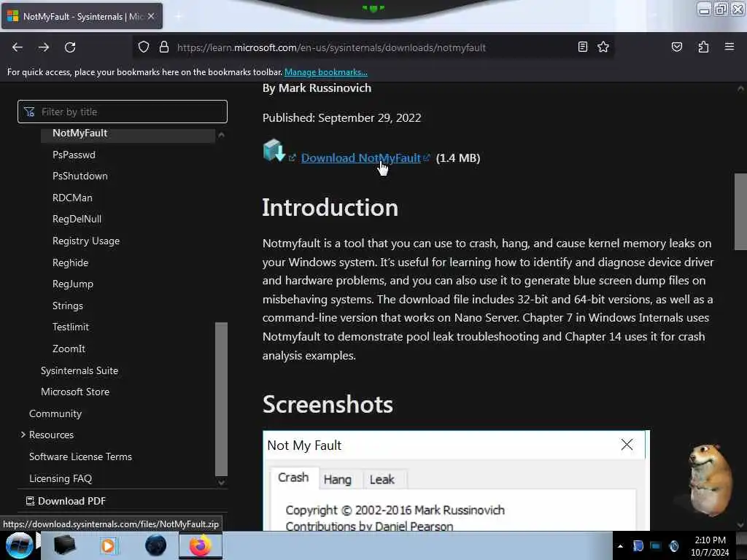
Task: Click the download package icon
Action: click(x=274, y=150)
